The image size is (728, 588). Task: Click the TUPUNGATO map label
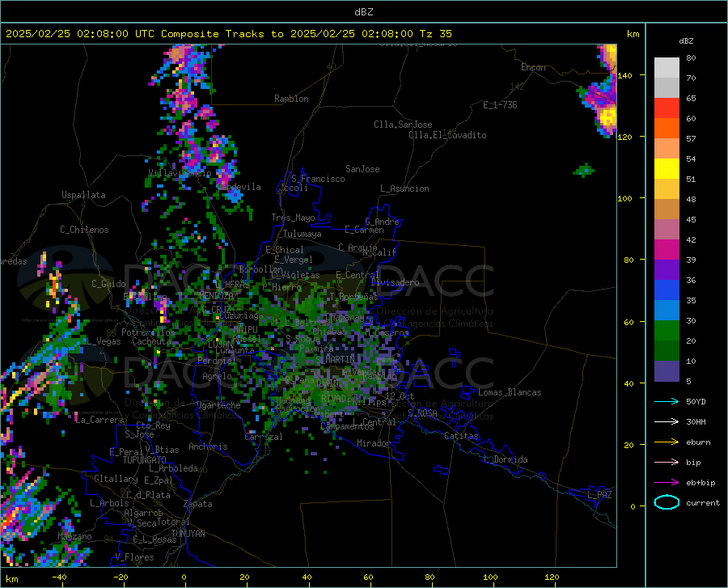pyautogui.click(x=145, y=460)
